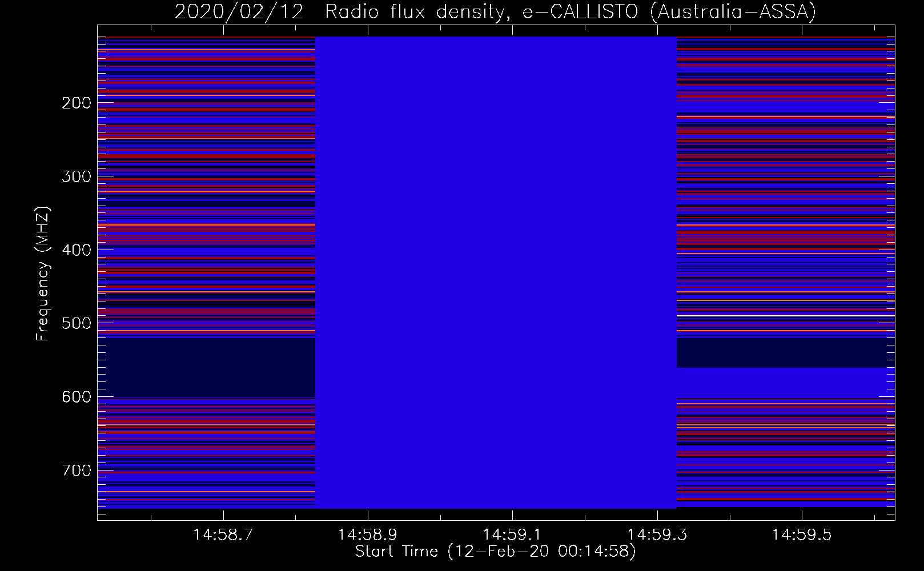Click the 'Start Time (12-Feb-20 00:14:58)' axis label
The height and width of the screenshot is (571, 924).
pos(495,552)
